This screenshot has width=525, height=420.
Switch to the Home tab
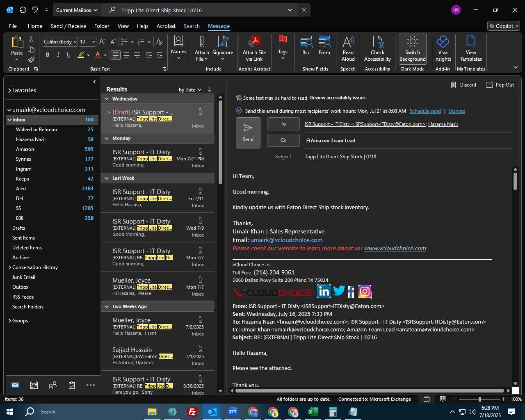35,26
